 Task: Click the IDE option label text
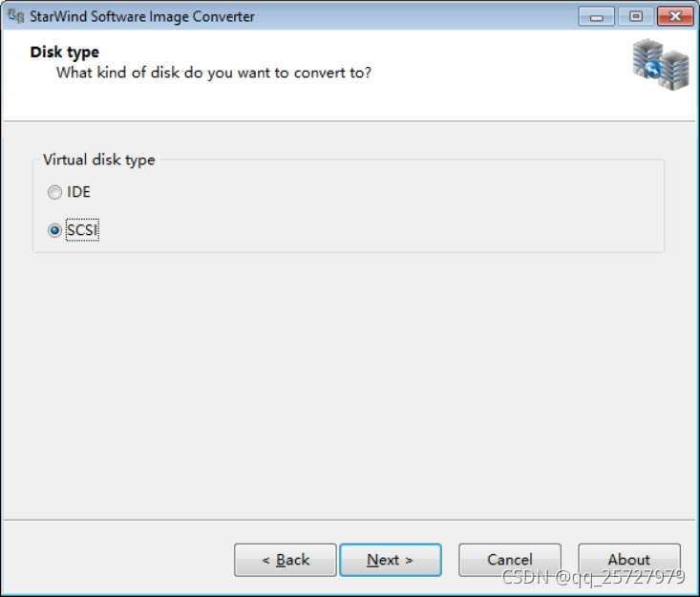pyautogui.click(x=78, y=192)
